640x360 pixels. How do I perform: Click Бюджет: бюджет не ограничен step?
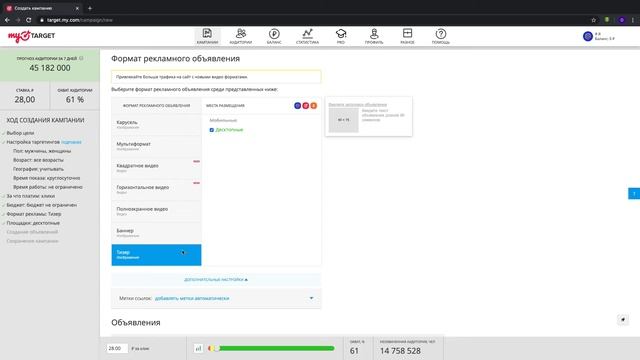pos(42,205)
